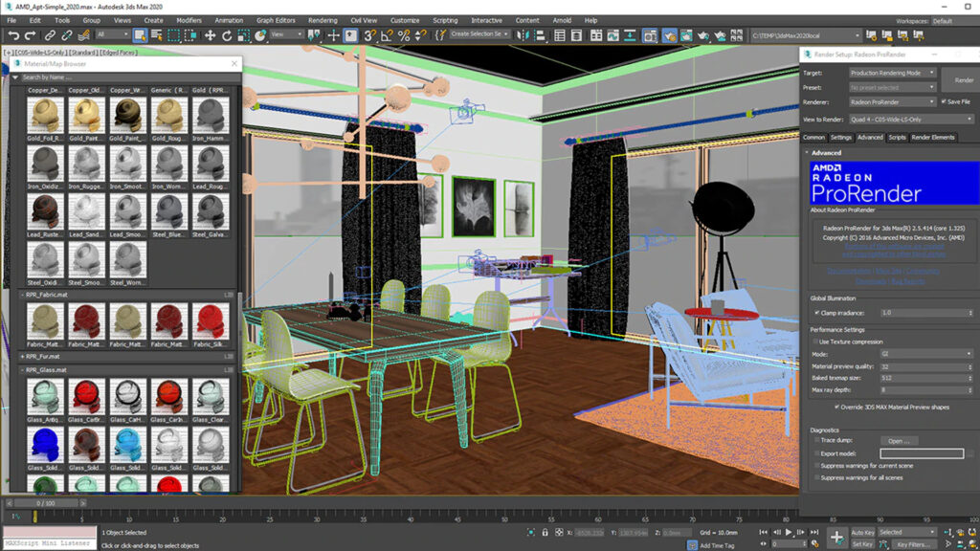Activate the Select and Scale tool
The width and height of the screenshot is (980, 551).
pyautogui.click(x=244, y=35)
